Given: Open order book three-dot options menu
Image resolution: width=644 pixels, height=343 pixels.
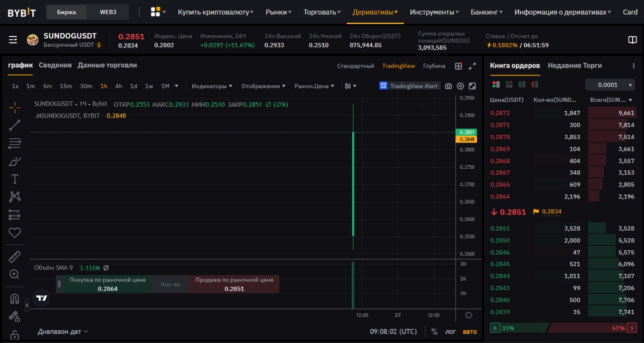Looking at the screenshot, I should [633, 66].
